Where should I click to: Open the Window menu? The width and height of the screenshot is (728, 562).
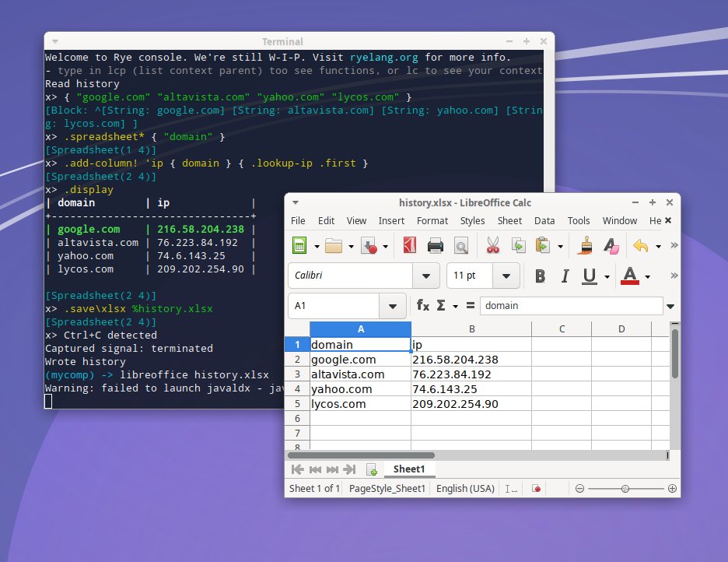[x=619, y=220]
